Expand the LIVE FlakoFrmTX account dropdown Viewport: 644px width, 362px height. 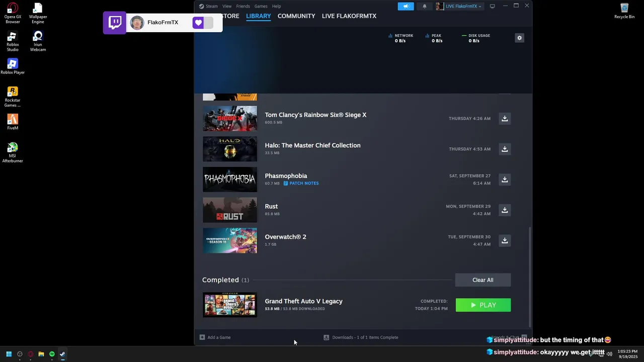pos(459,6)
